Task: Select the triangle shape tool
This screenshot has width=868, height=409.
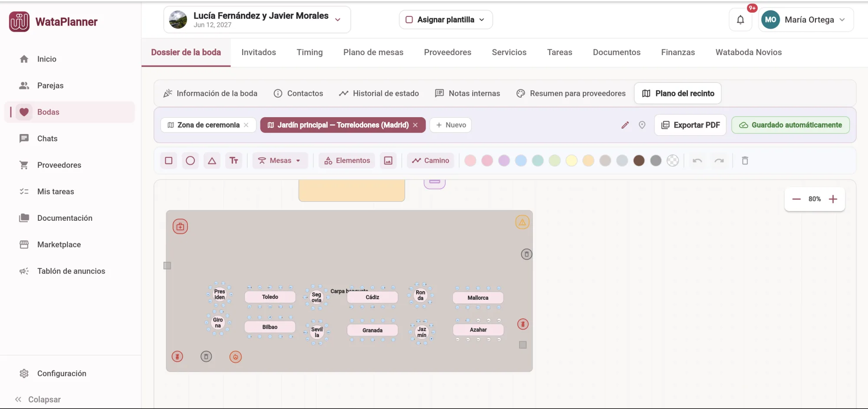Action: (x=212, y=160)
